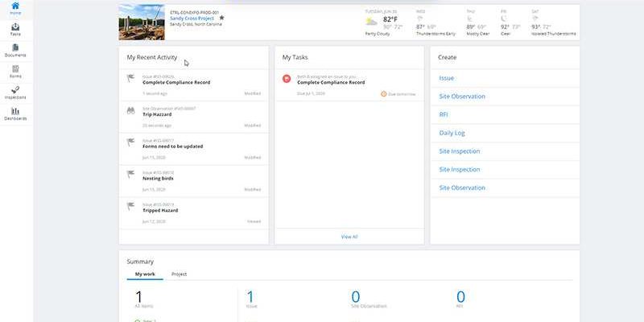Click the red avatar icon in My Tasks
The width and height of the screenshot is (644, 322).
(x=286, y=78)
